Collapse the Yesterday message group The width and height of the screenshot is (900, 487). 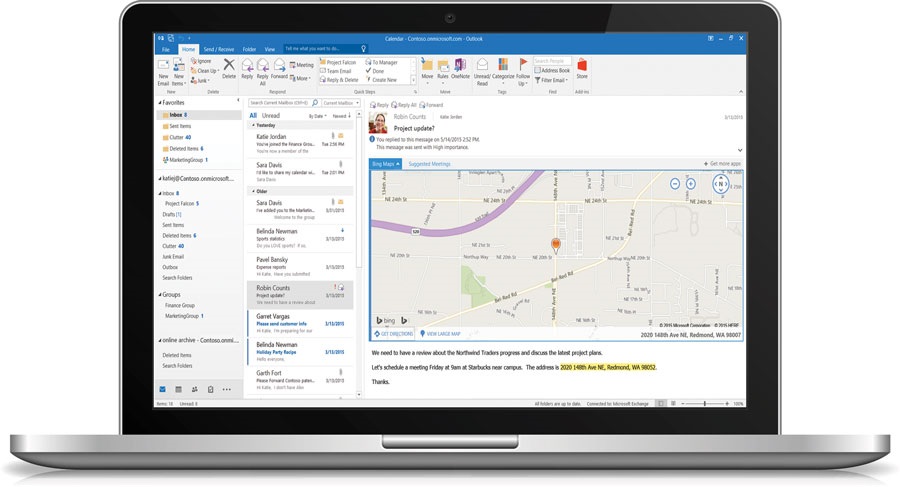point(253,125)
